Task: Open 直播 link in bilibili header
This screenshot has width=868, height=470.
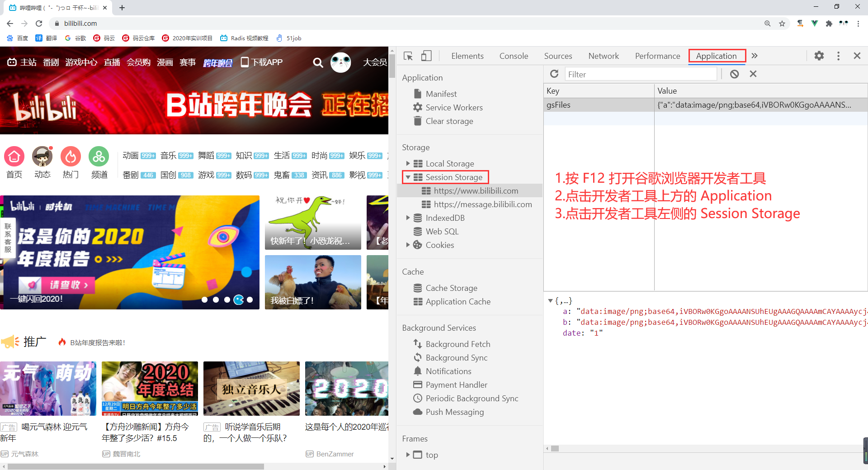Action: [112, 62]
